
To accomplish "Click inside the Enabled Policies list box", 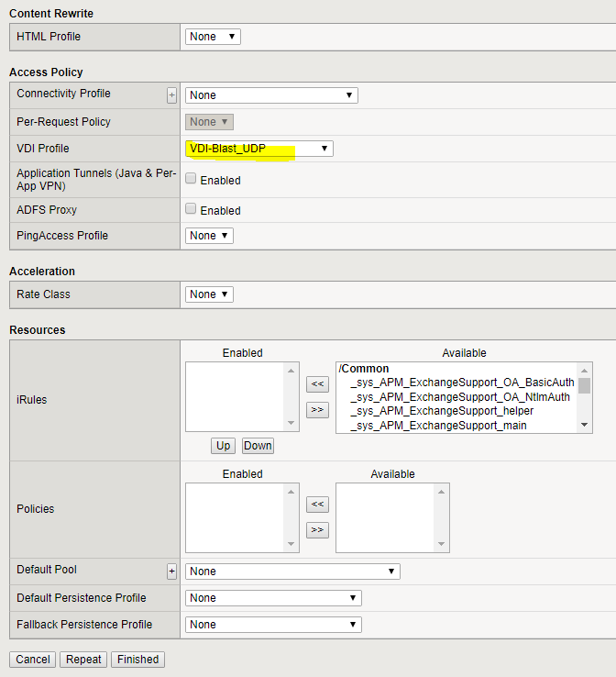I will click(x=236, y=517).
